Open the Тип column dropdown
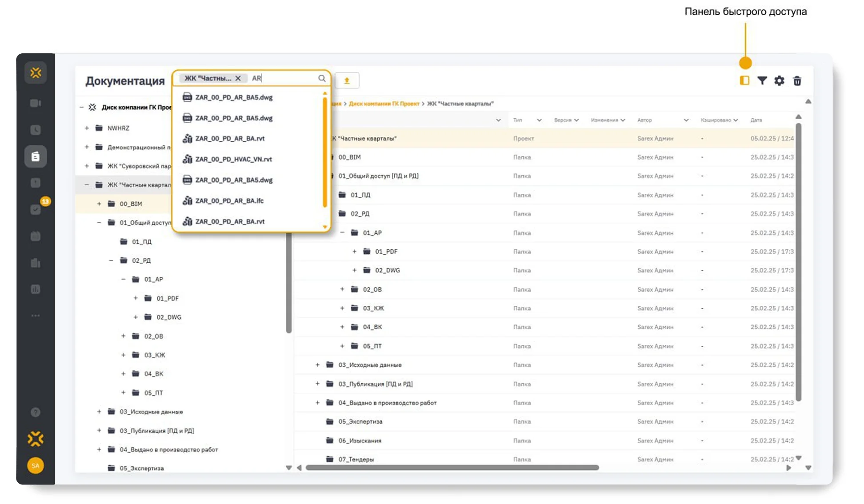864x504 pixels. click(539, 120)
